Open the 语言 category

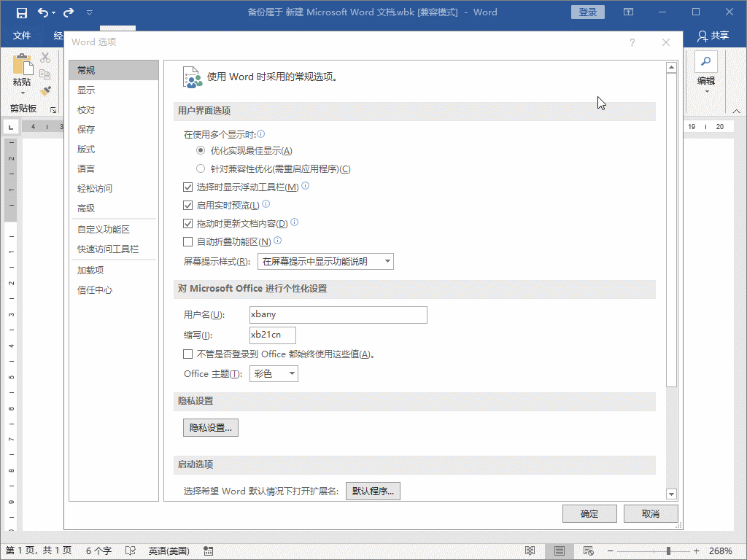pos(114,168)
